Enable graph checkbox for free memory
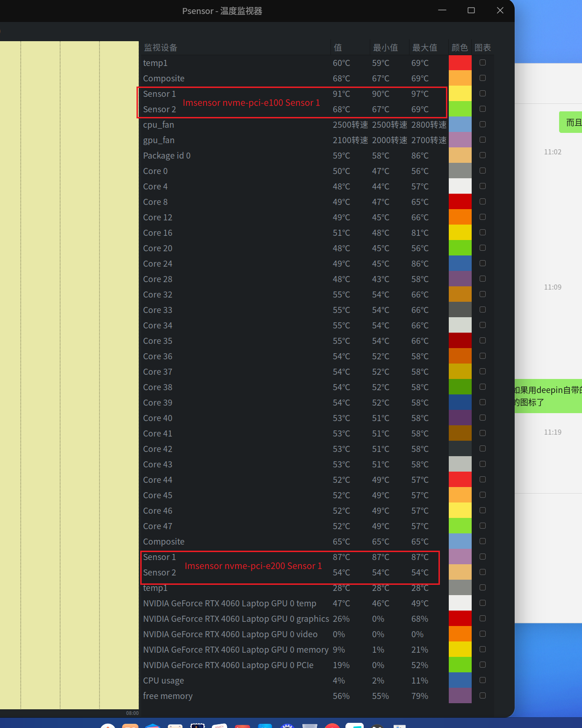Image resolution: width=582 pixels, height=728 pixels. click(x=482, y=696)
